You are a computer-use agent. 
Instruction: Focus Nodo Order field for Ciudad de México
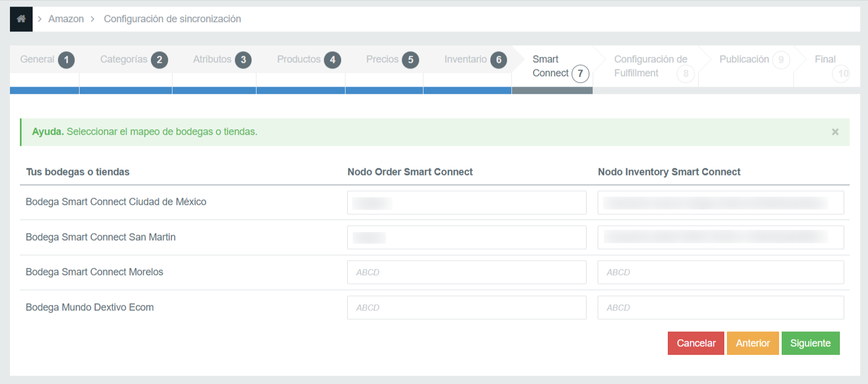pos(466,203)
